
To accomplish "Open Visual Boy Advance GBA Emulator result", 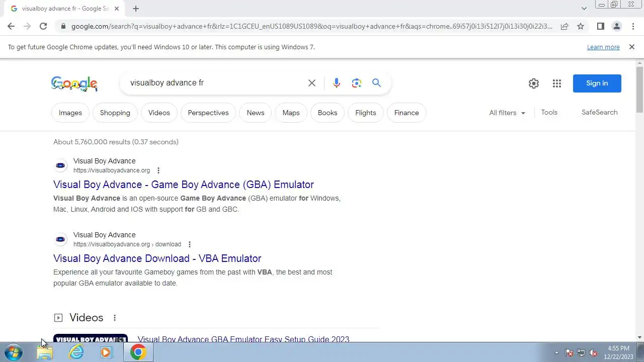I will [184, 185].
